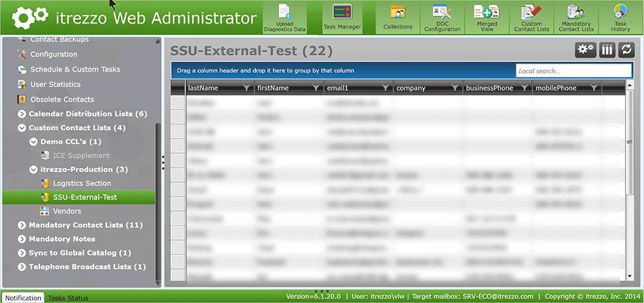644x303 pixels.
Task: Collapse Custom Contact Lists (4)
Action: click(x=21, y=128)
